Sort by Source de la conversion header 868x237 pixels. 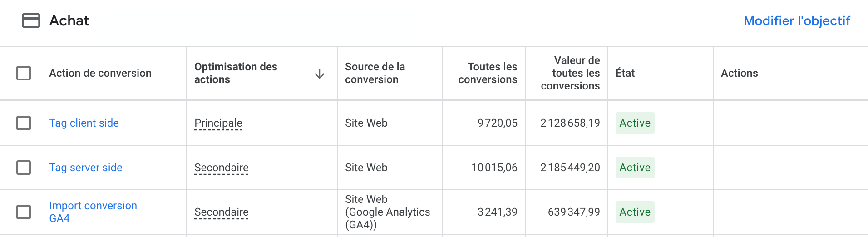(375, 73)
